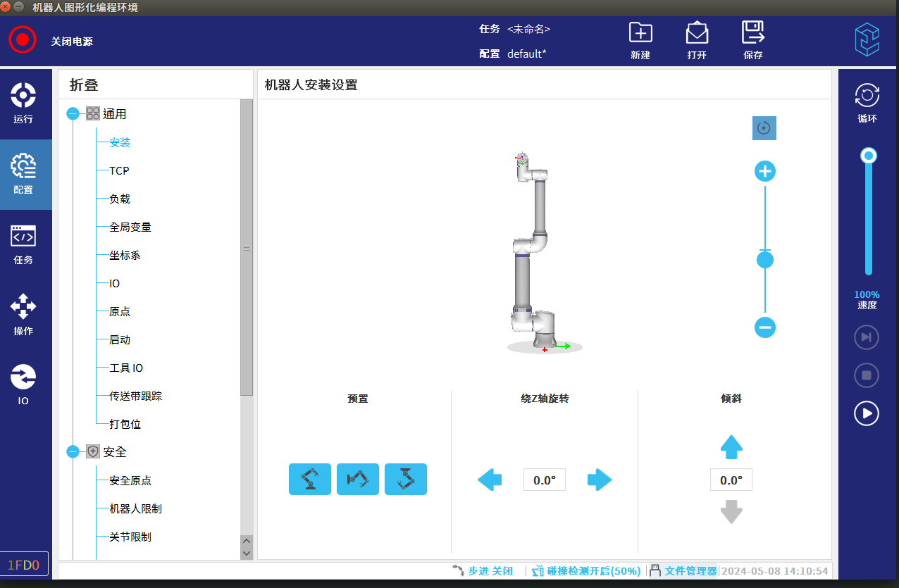This screenshot has width=899, height=588.
Task: Switch to the 运行 run tab
Action: tap(23, 103)
